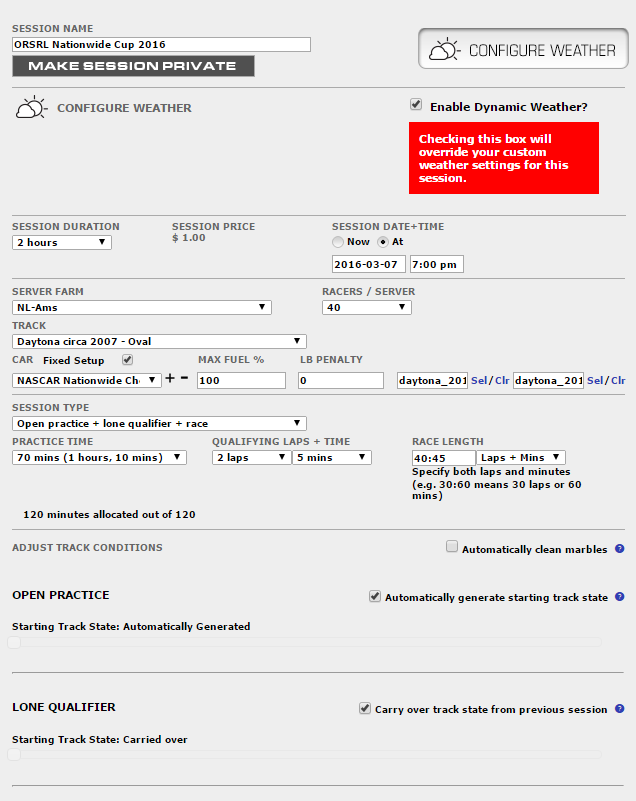This screenshot has width=636, height=801.
Task: Click the weather icon beside Configure Weather heading
Action: click(30, 108)
